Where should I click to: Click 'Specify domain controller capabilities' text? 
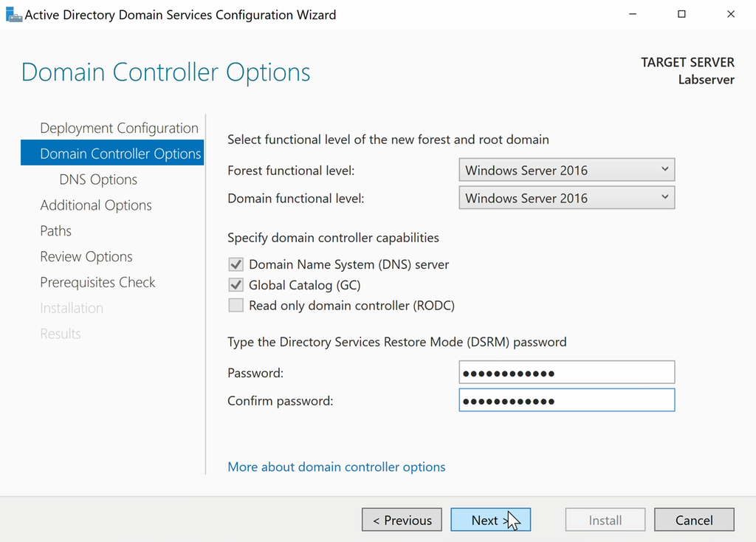pyautogui.click(x=333, y=238)
